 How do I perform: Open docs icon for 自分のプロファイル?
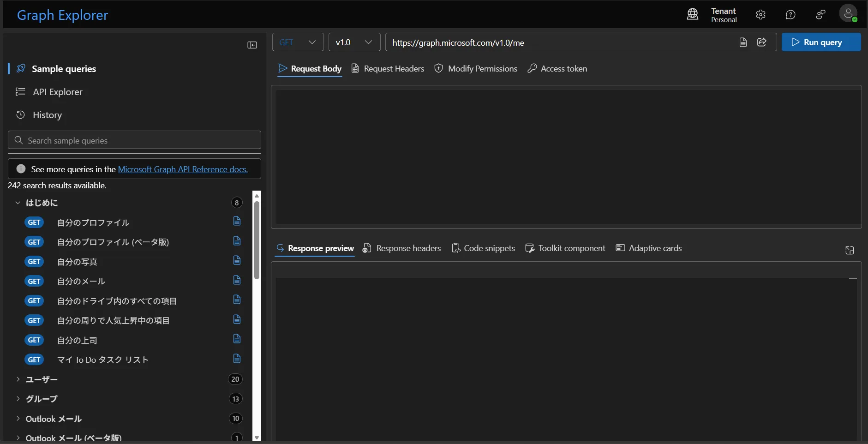point(237,221)
